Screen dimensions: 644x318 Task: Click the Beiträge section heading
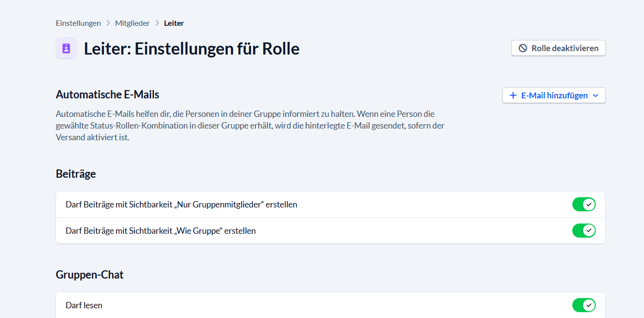[76, 174]
